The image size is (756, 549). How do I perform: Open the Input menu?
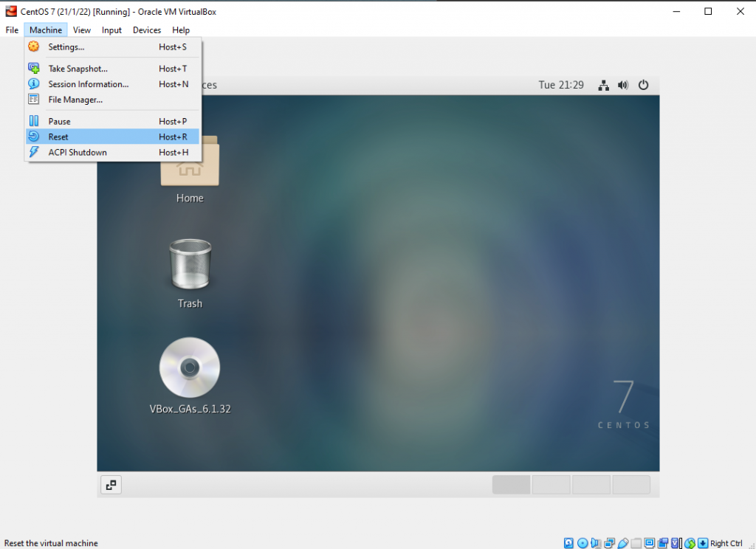coord(111,30)
